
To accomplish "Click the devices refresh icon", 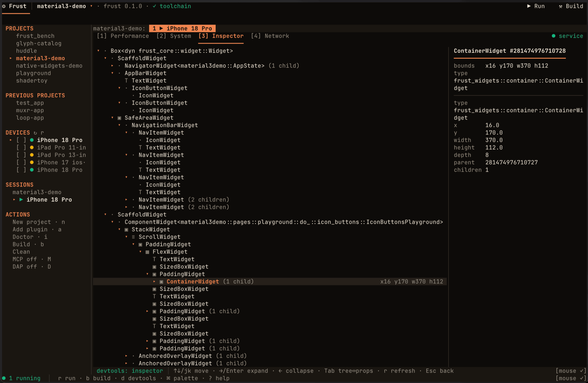I will 35,133.
